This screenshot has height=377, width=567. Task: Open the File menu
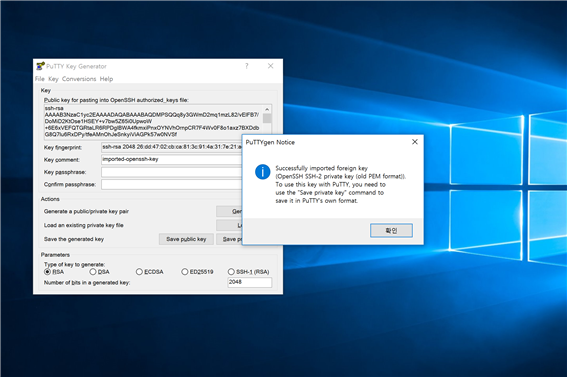point(40,79)
